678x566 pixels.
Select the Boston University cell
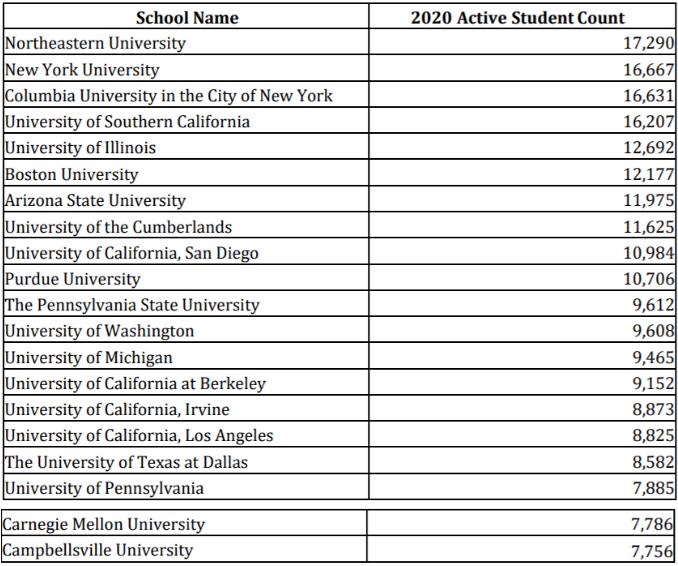[x=72, y=175]
